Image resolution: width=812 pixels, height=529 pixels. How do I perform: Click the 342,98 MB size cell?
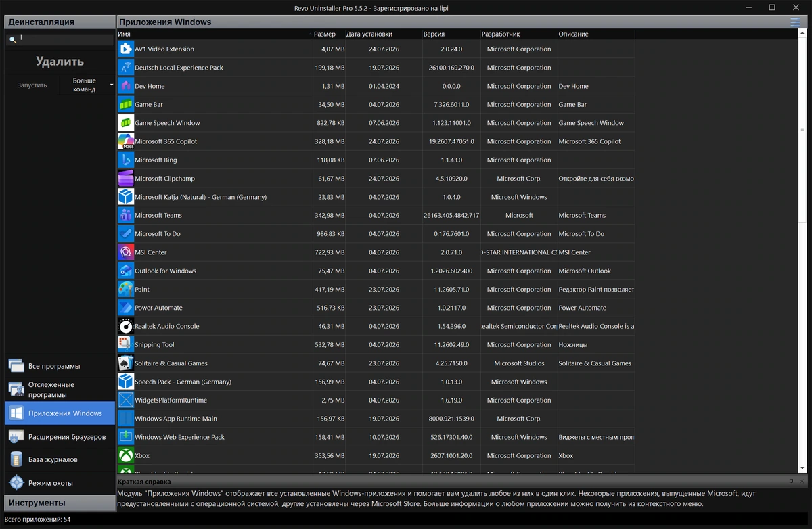pyautogui.click(x=330, y=215)
